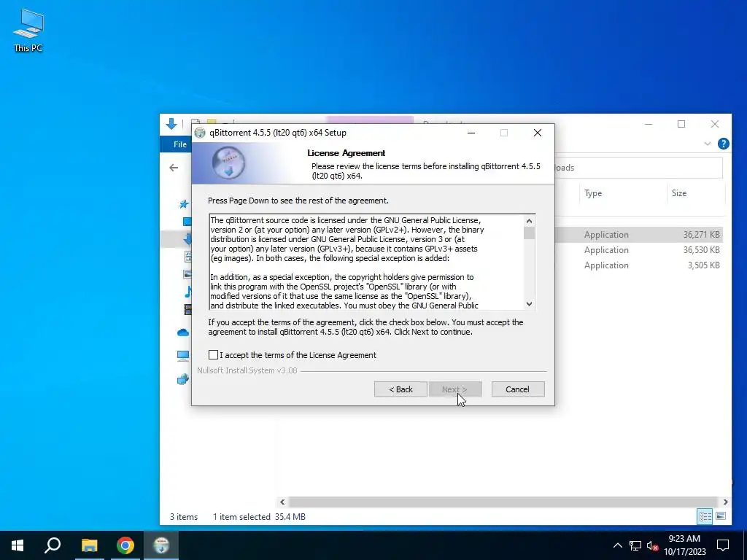
Task: Click the license scrollbar thumb
Action: (x=529, y=233)
